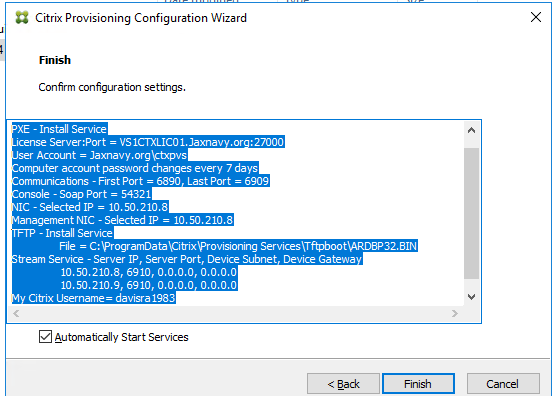Select the 'PXE - Install Service' line

[x=59, y=129]
